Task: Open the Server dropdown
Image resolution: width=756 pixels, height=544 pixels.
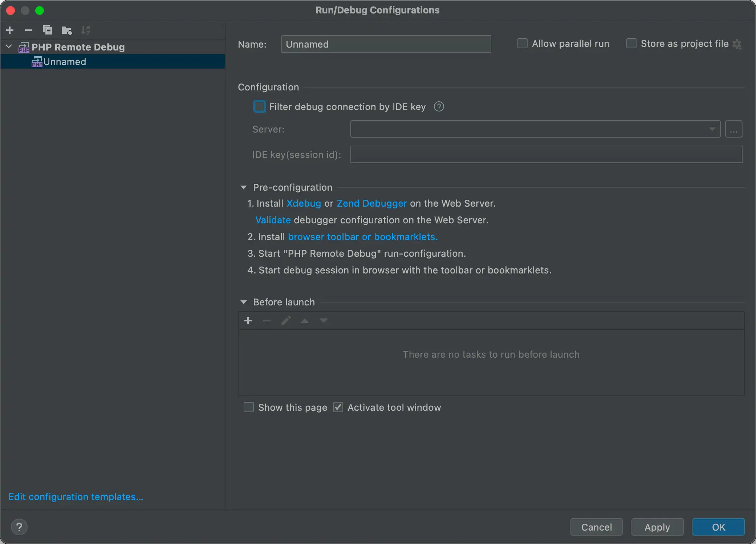Action: pos(712,129)
